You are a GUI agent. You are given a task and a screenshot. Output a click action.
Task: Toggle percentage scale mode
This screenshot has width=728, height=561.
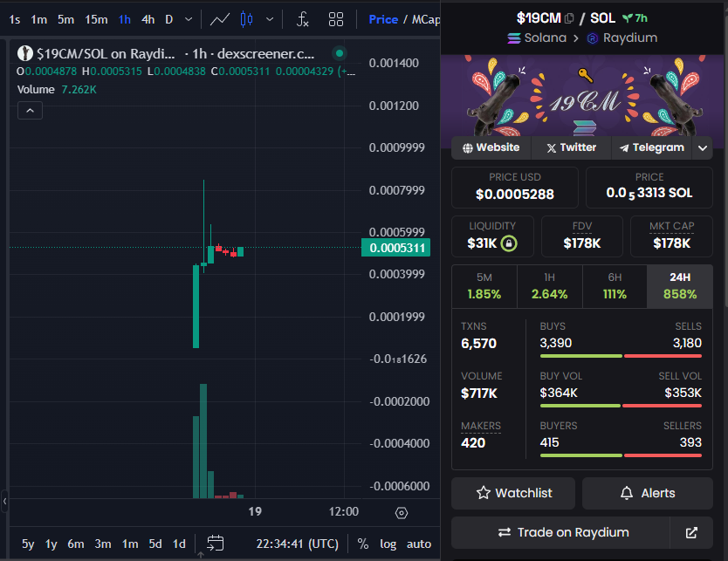tap(362, 544)
